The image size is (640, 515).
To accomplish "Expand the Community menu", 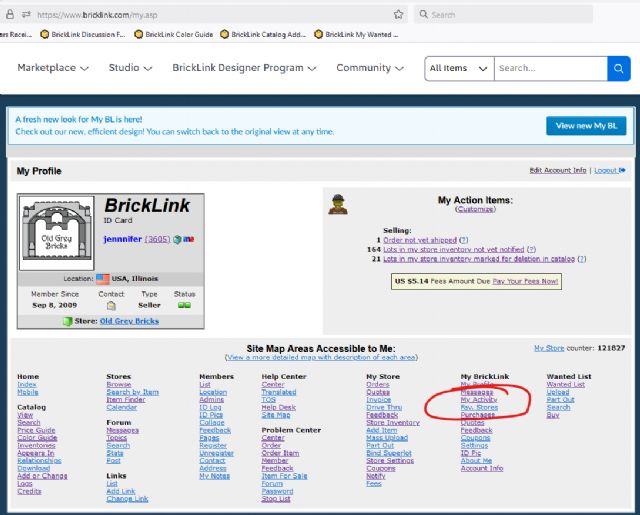I will pyautogui.click(x=370, y=68).
